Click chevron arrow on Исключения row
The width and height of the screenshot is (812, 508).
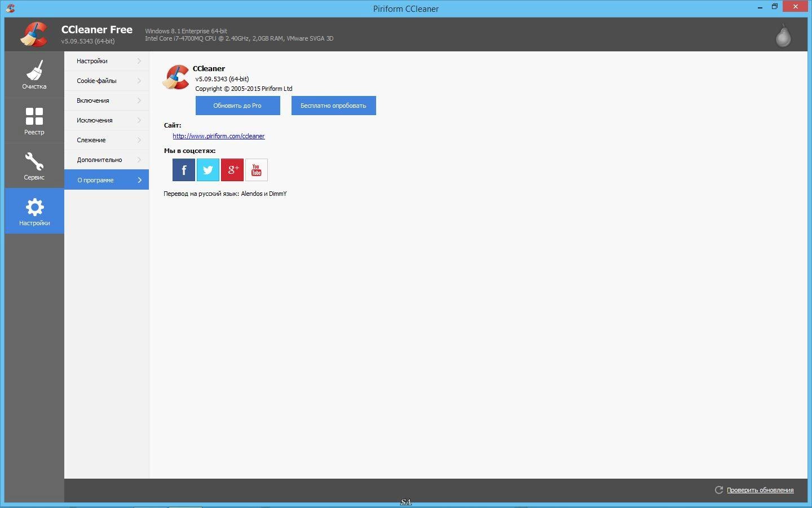[x=139, y=120]
